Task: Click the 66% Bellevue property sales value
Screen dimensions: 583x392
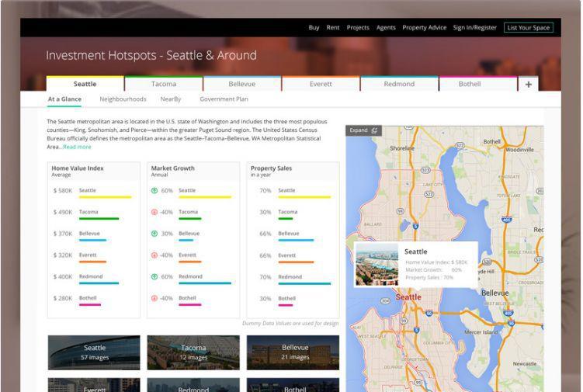Action: coord(265,234)
